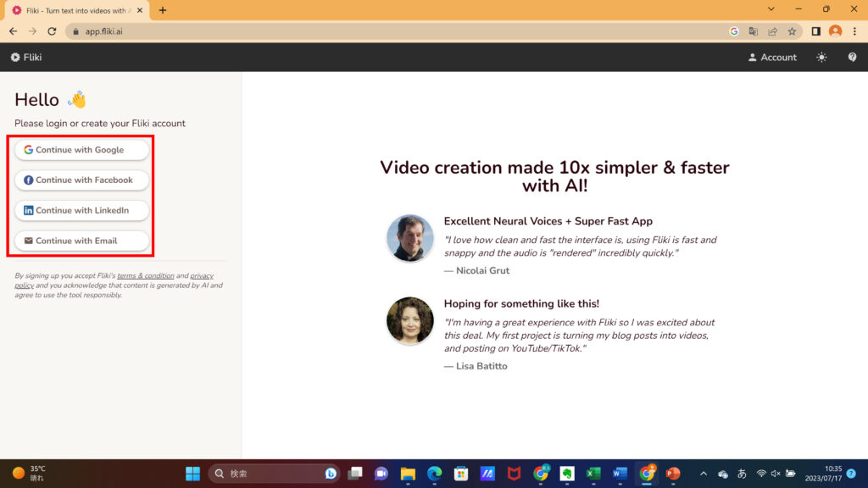Open PowerPoint from the taskbar
The width and height of the screenshot is (868, 488).
673,474
